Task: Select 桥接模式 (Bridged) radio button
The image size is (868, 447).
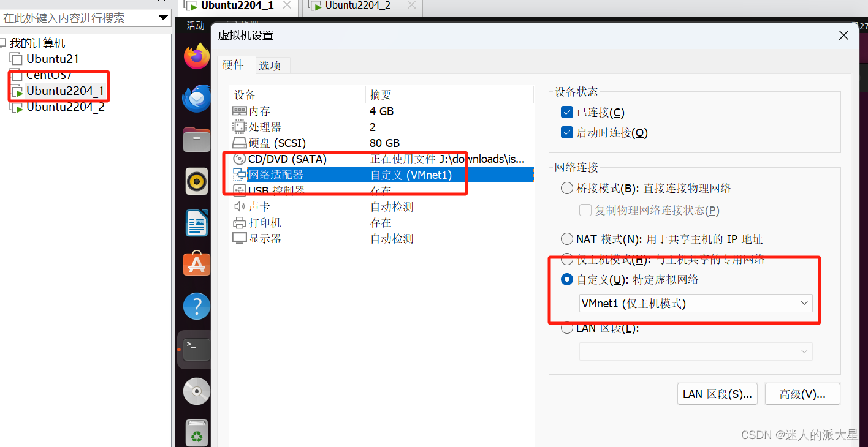Action: point(567,189)
